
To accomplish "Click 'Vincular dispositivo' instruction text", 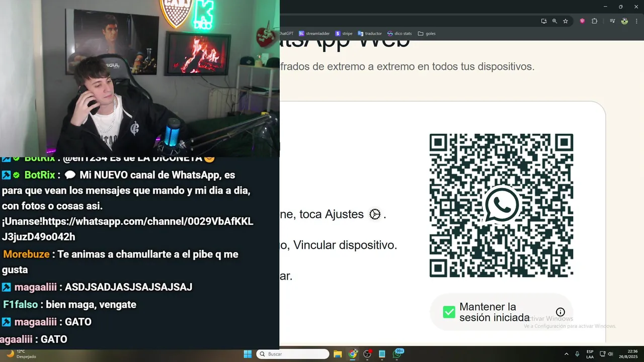I will 345,245.
